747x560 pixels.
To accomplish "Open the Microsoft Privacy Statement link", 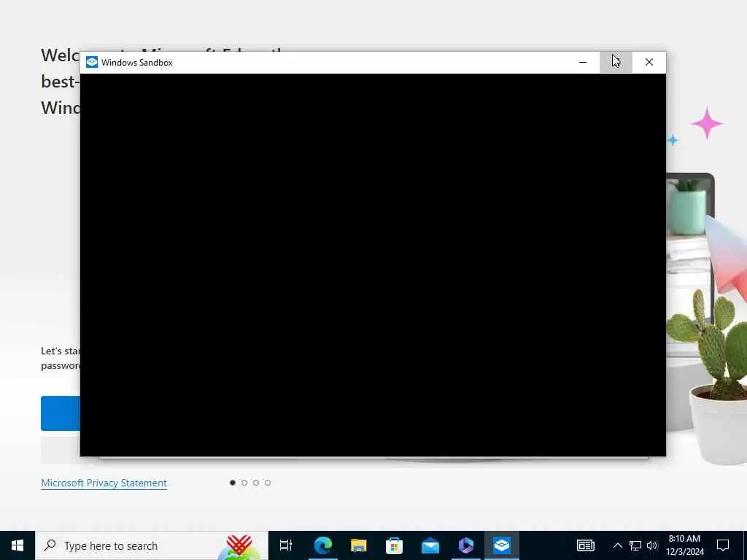I will [104, 483].
